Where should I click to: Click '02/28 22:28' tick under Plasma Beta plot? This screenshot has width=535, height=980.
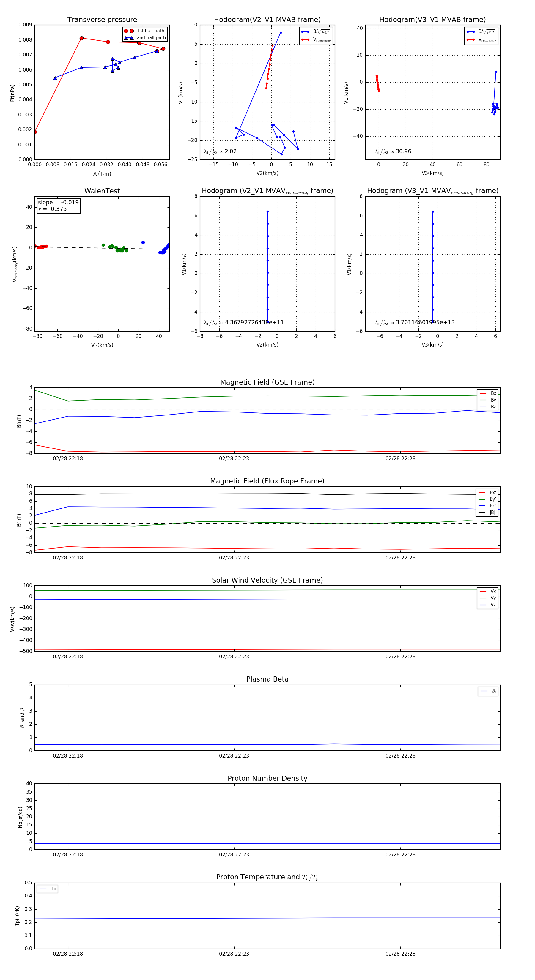pos(400,756)
